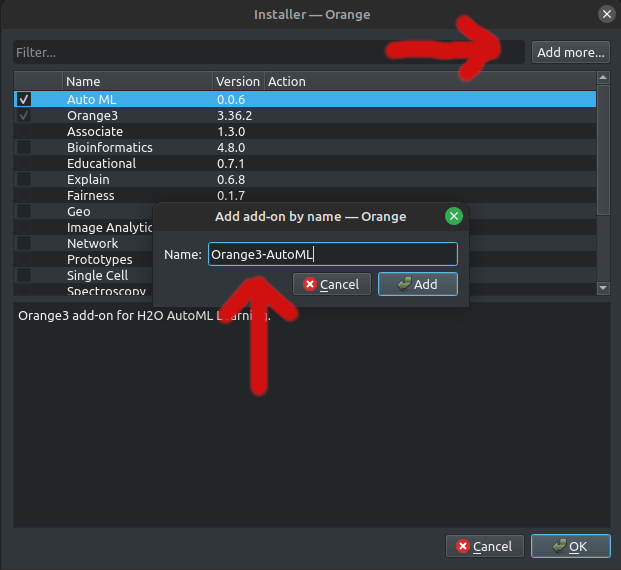The width and height of the screenshot is (621, 570).
Task: Close the Installer window
Action: (x=606, y=15)
